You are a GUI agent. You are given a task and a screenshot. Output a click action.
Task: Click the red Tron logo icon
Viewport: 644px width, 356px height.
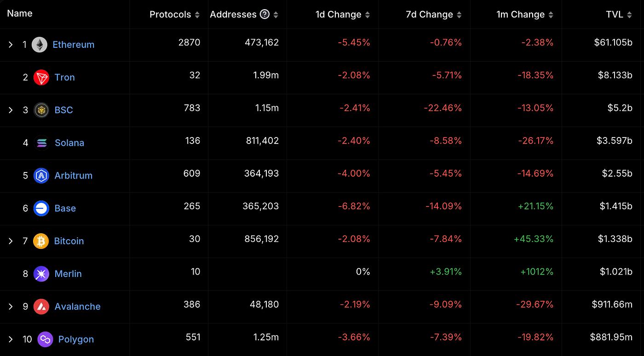pyautogui.click(x=41, y=77)
